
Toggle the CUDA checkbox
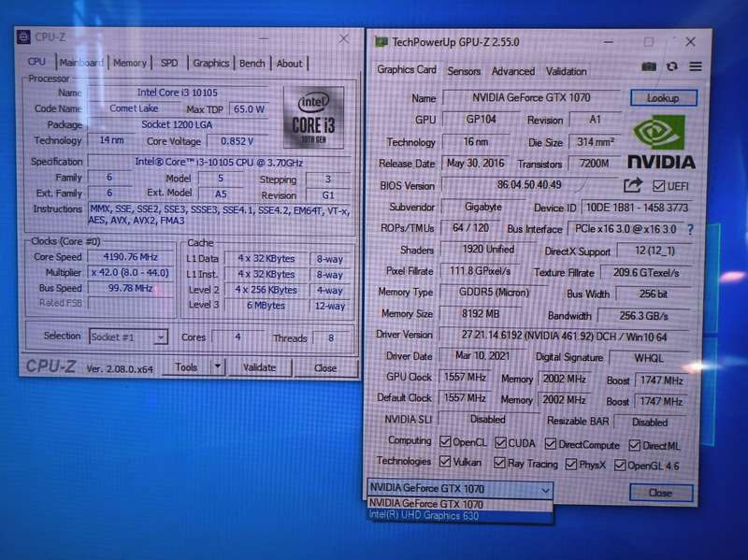500,442
